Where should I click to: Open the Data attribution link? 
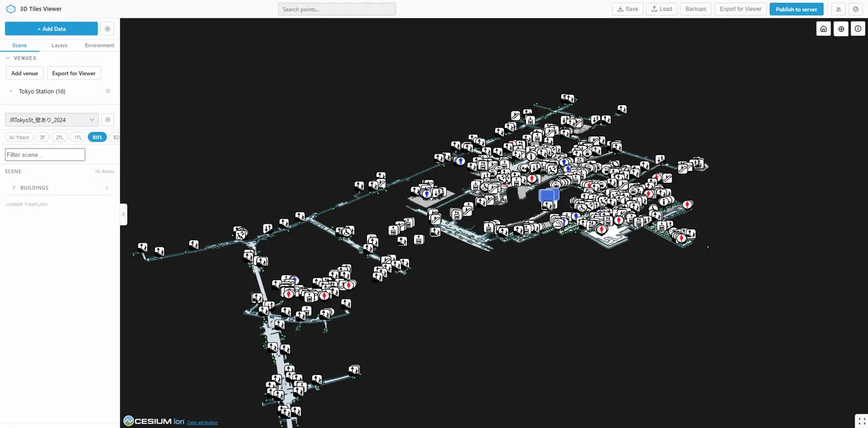[202, 422]
